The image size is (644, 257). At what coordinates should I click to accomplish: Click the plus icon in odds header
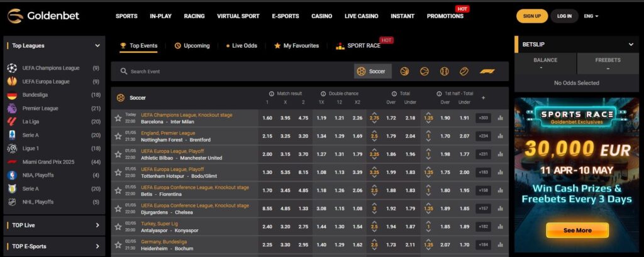pos(484,97)
